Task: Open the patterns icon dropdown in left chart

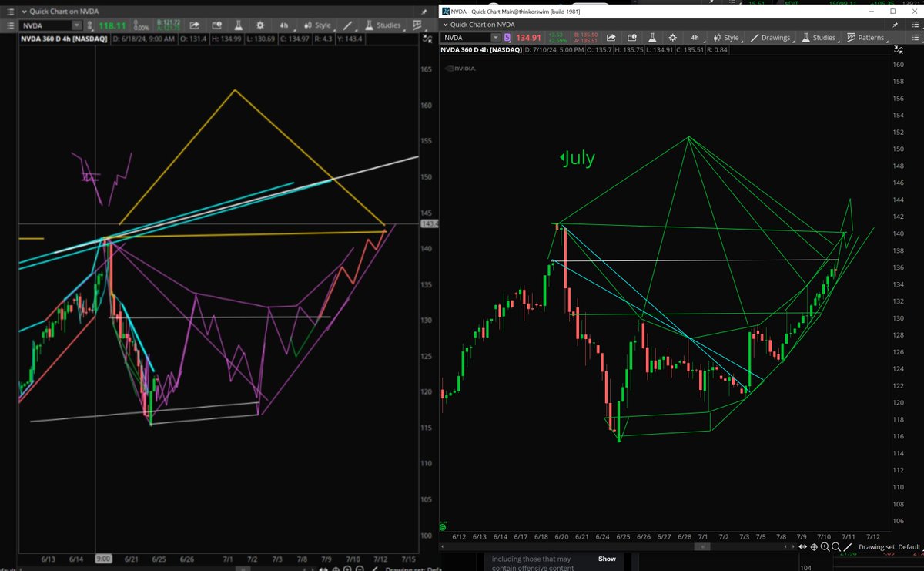Action: [418, 25]
